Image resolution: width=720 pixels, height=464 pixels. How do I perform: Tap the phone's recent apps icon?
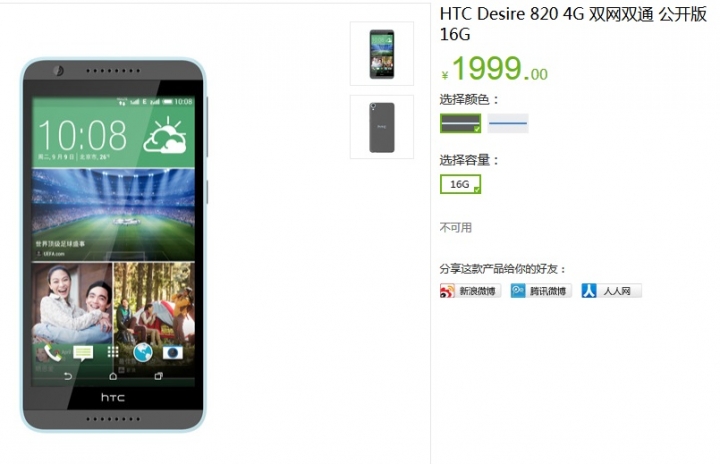[x=158, y=376]
